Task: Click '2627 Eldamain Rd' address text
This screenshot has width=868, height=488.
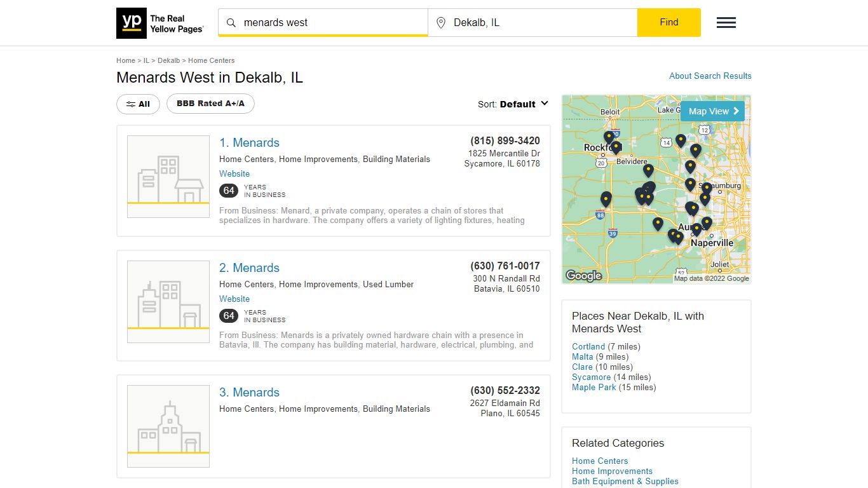Action: coord(505,403)
